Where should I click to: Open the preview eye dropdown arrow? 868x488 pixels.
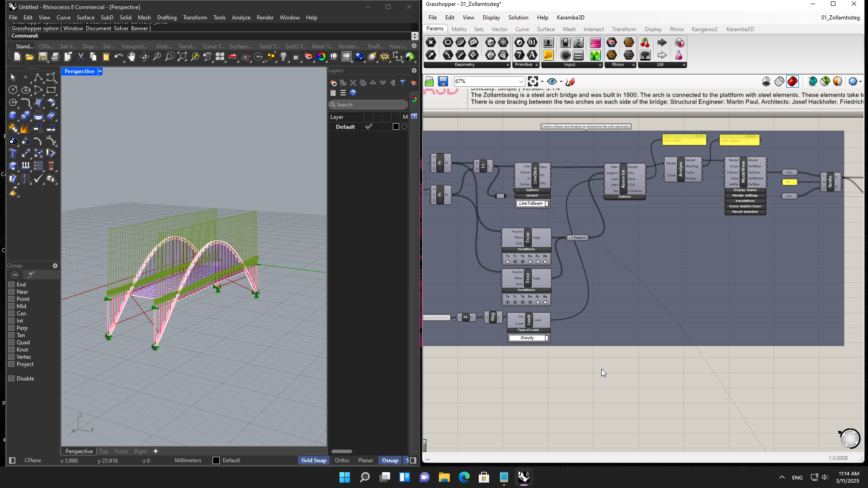(x=561, y=82)
